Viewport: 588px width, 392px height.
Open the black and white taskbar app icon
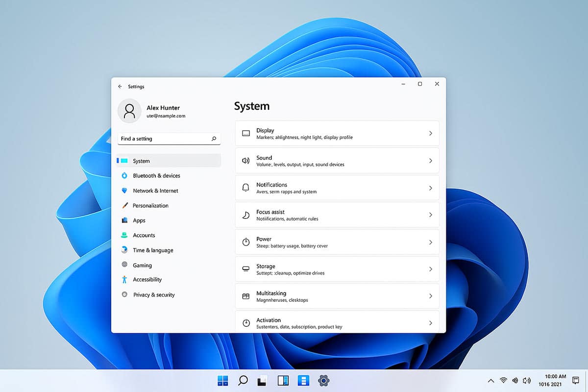click(262, 381)
